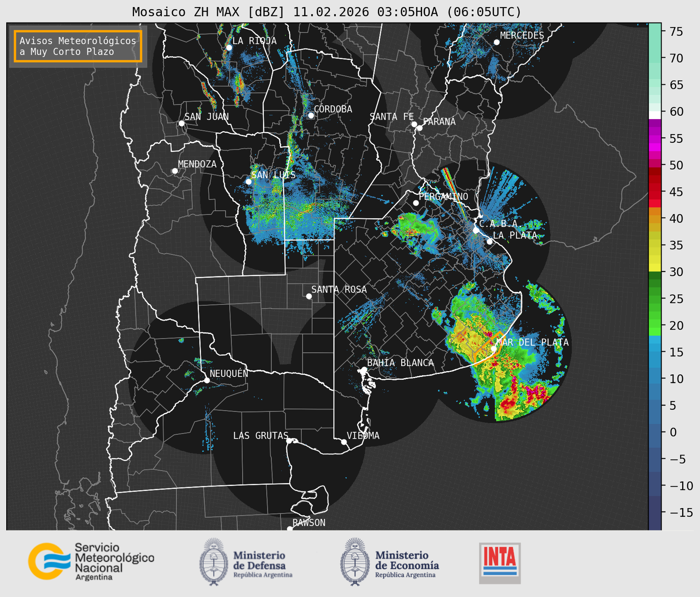Select the RAWSON label

[309, 523]
